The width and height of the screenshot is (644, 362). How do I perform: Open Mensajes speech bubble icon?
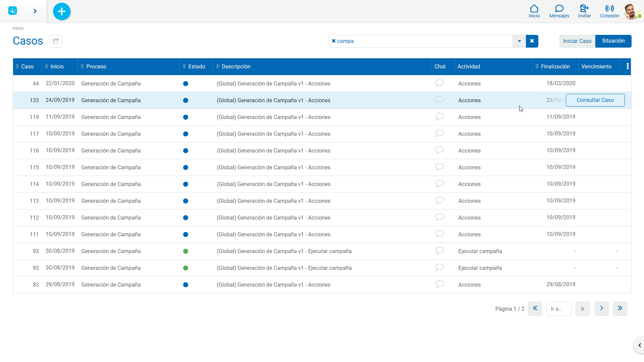tap(559, 11)
